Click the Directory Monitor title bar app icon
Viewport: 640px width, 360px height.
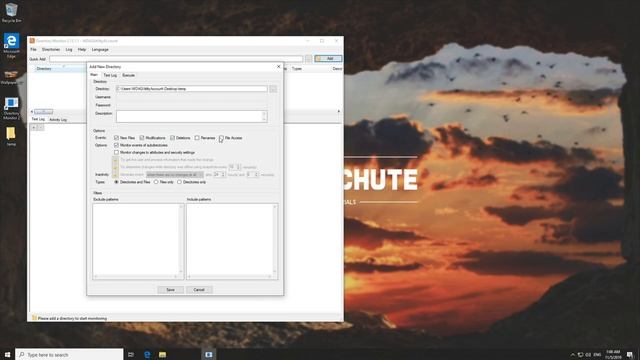(x=32, y=40)
